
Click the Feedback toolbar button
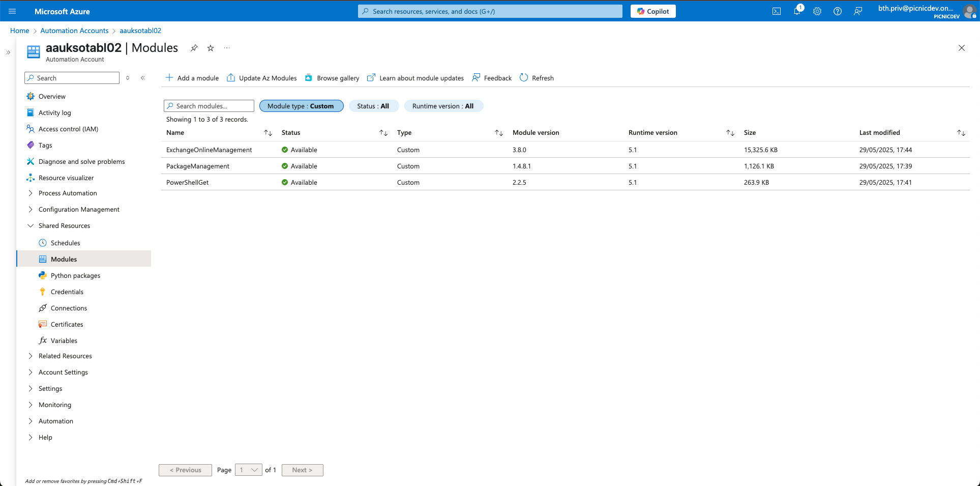[492, 78]
